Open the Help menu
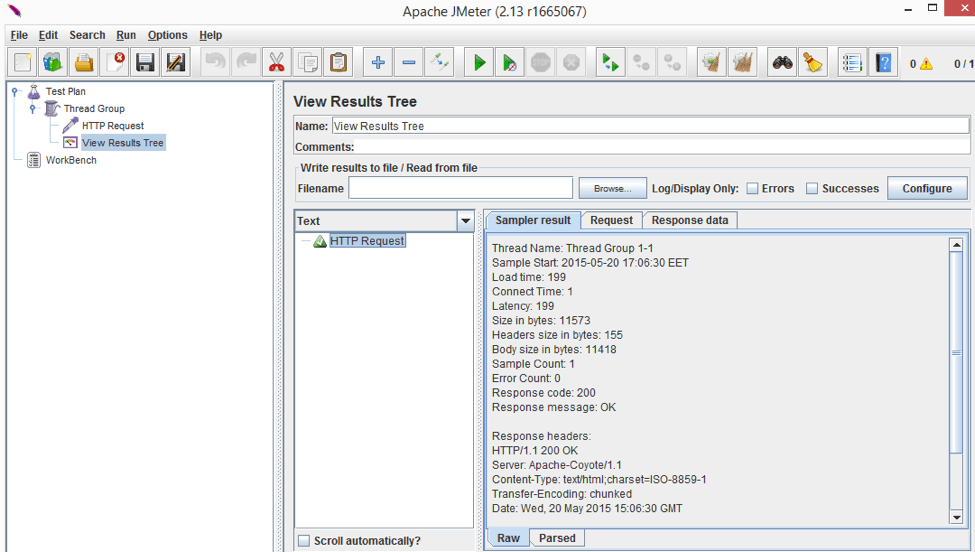This screenshot has height=552, width=975. [x=210, y=35]
